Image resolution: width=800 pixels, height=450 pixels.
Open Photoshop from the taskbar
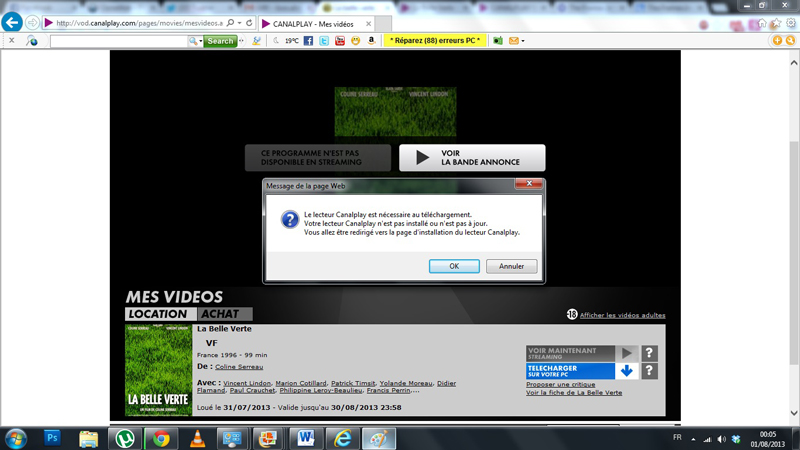tap(52, 438)
